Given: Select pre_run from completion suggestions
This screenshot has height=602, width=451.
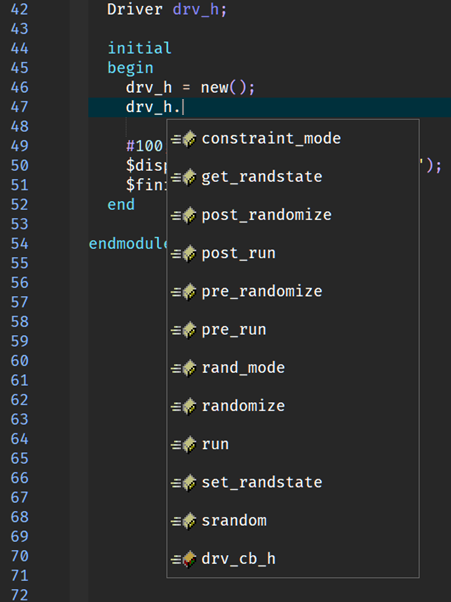Looking at the screenshot, I should click(293, 330).
